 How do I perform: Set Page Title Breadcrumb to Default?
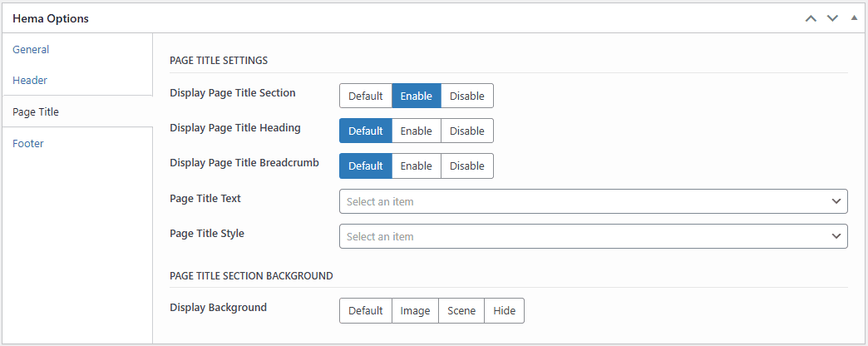(x=365, y=166)
